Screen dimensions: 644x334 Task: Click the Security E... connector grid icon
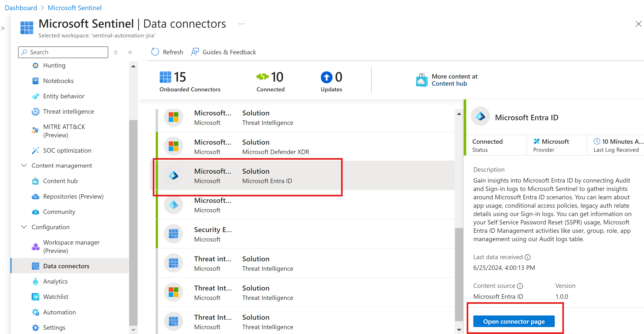click(174, 234)
